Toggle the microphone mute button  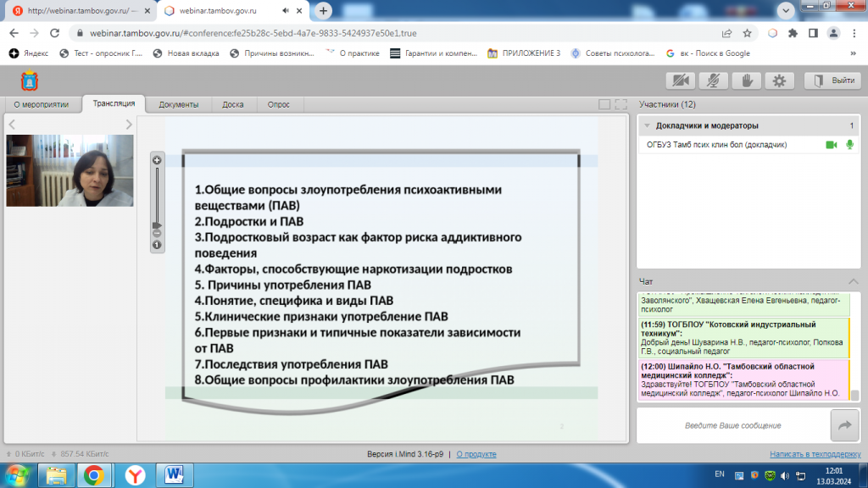pos(714,80)
